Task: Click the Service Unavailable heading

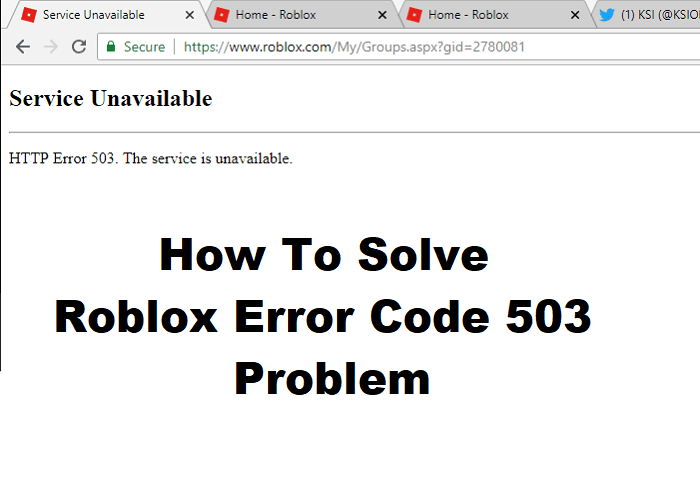Action: coord(111,98)
